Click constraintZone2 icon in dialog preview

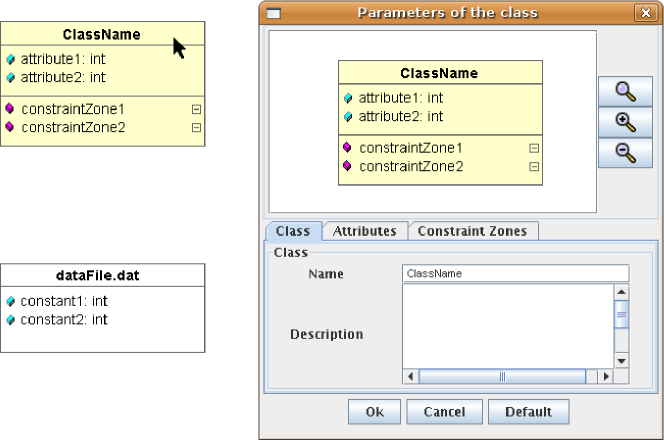click(x=348, y=166)
